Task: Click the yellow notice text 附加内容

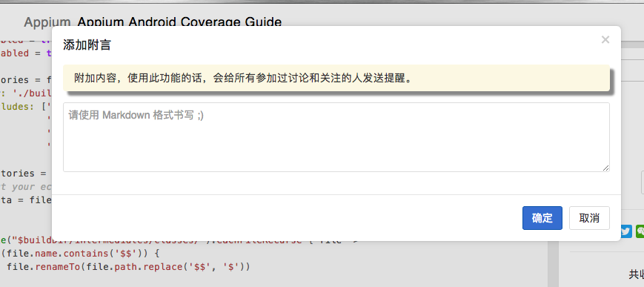Action: [x=243, y=78]
